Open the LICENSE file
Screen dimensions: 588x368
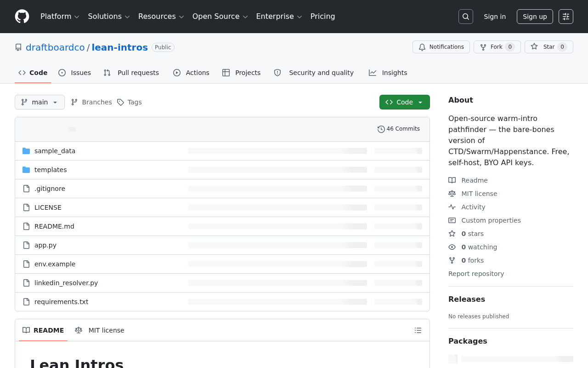pyautogui.click(x=48, y=207)
